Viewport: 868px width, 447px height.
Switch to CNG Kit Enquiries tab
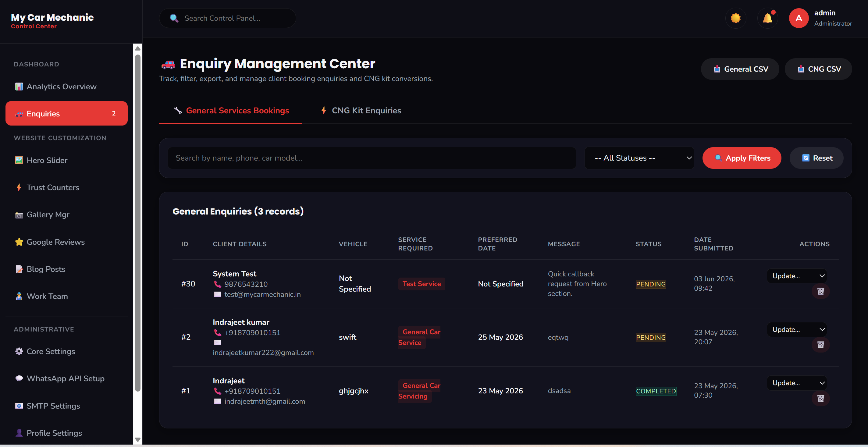tap(361, 111)
